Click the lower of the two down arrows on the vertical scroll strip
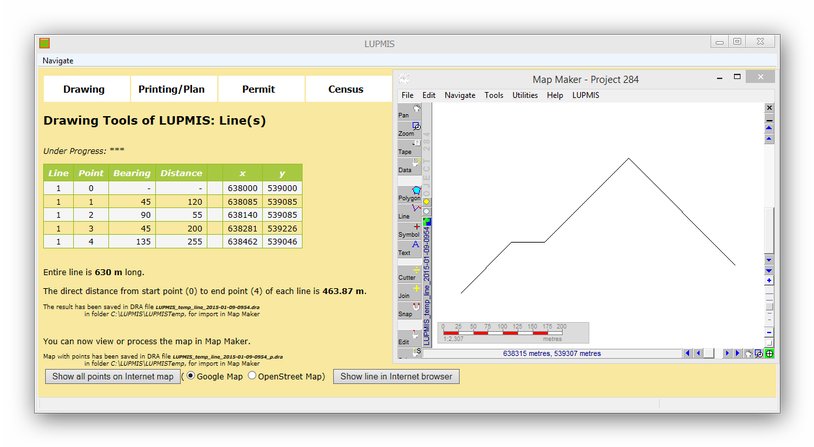This screenshot has width=814, height=447. click(x=769, y=270)
